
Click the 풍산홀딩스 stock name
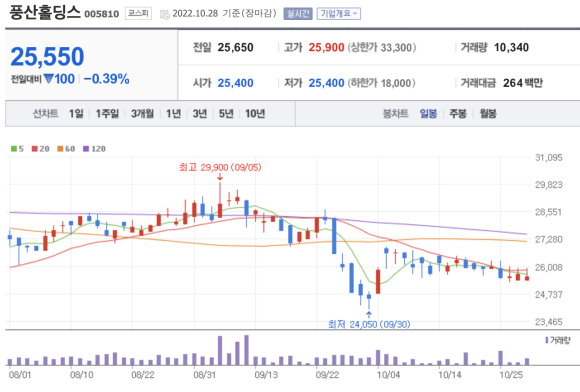pos(44,12)
